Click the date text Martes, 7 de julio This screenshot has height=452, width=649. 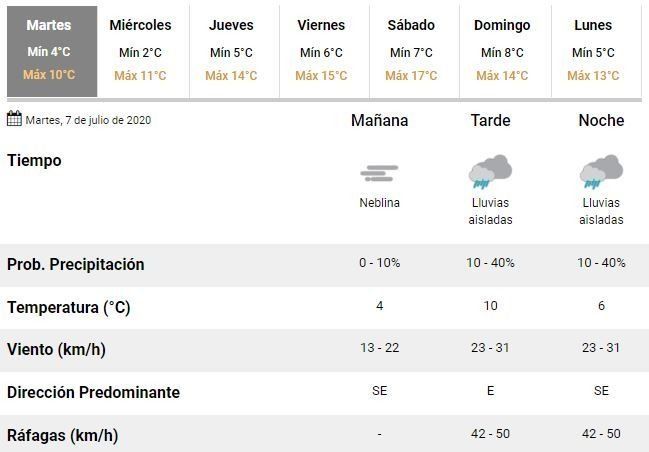click(x=88, y=120)
